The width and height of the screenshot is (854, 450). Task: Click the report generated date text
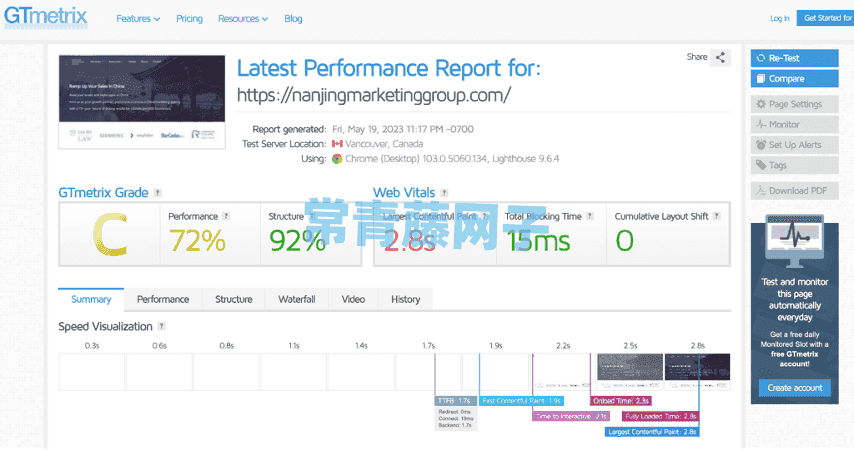coord(403,129)
